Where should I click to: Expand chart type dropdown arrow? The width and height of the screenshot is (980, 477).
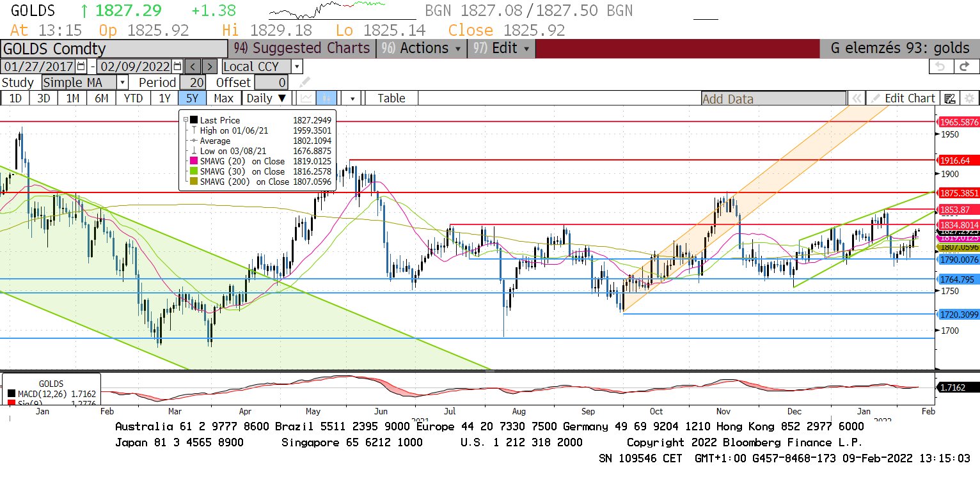click(x=352, y=98)
